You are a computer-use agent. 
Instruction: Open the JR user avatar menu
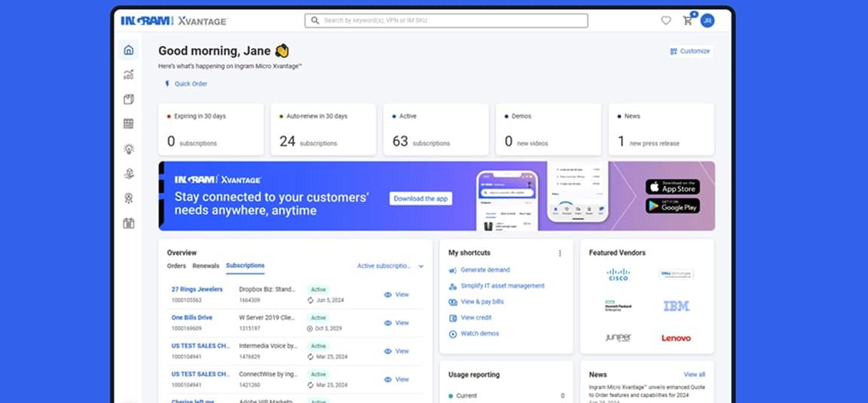coord(707,20)
